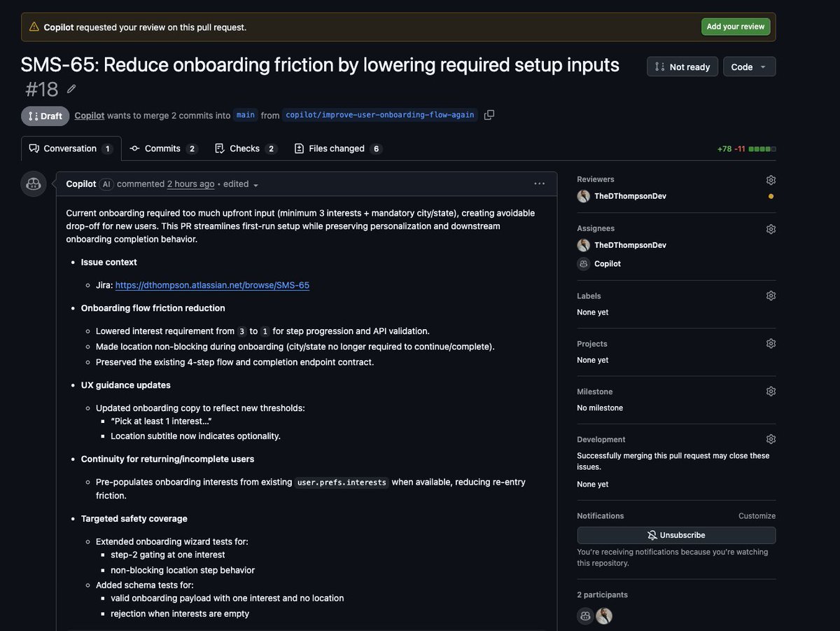Open Reviewers gear settings

click(771, 180)
